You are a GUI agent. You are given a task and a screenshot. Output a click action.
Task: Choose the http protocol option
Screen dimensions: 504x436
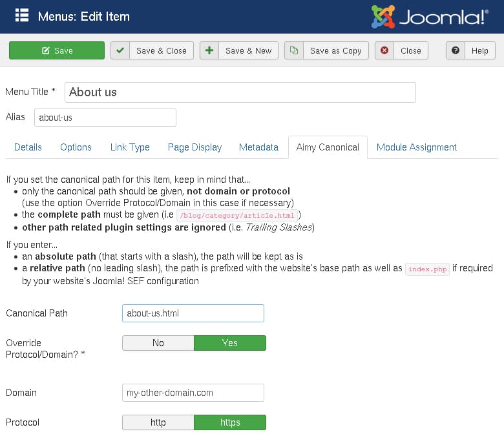pyautogui.click(x=158, y=422)
